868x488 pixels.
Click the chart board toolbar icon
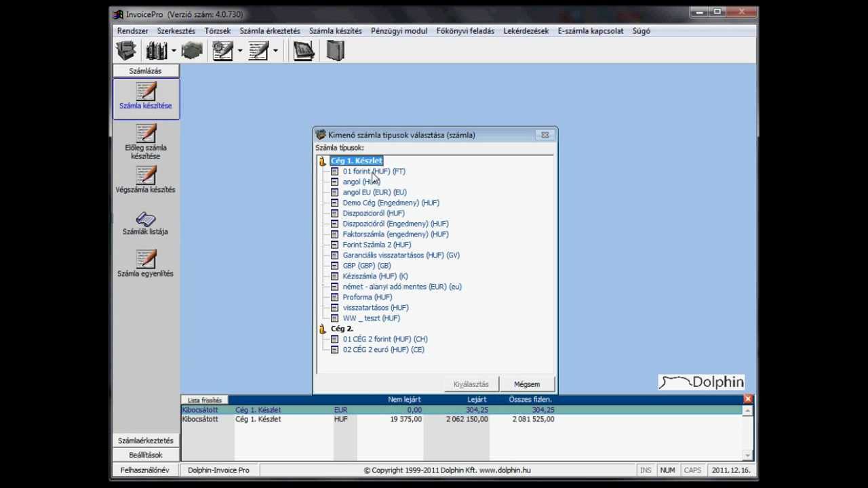pos(303,51)
